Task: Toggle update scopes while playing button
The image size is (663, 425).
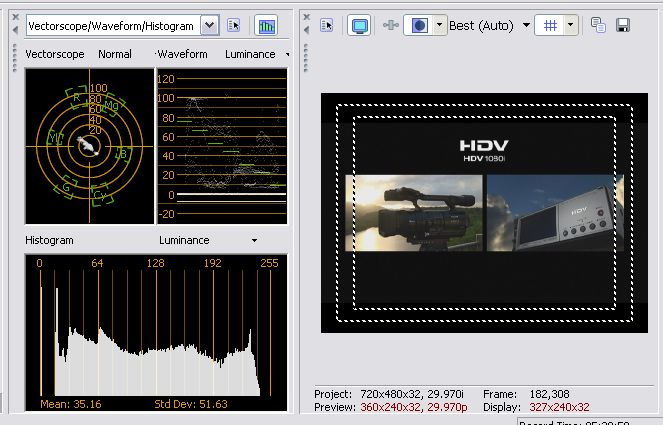Action: [x=266, y=26]
